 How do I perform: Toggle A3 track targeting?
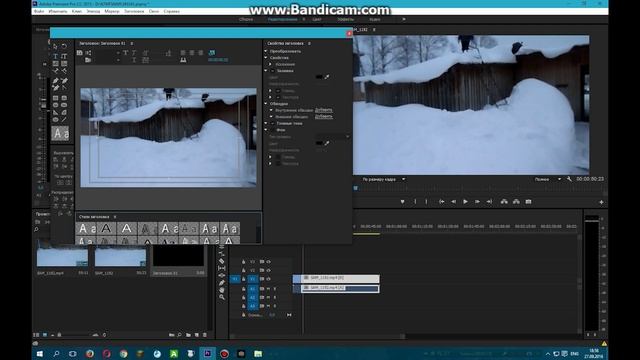coord(253,306)
